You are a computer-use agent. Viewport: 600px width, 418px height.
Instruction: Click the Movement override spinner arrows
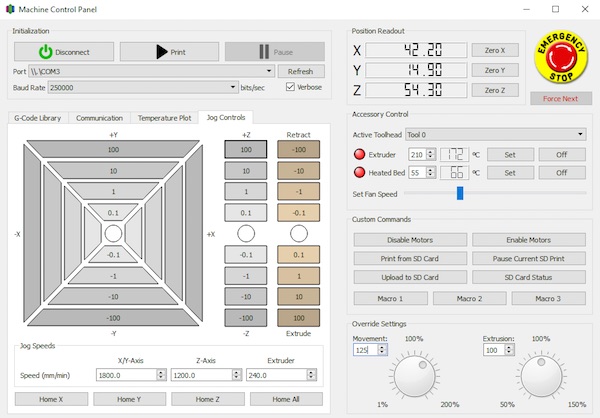382,349
